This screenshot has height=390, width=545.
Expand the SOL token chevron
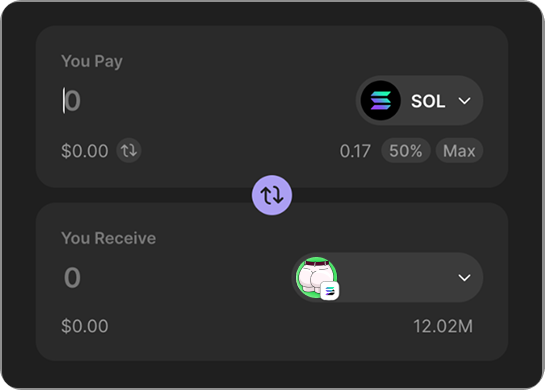464,101
